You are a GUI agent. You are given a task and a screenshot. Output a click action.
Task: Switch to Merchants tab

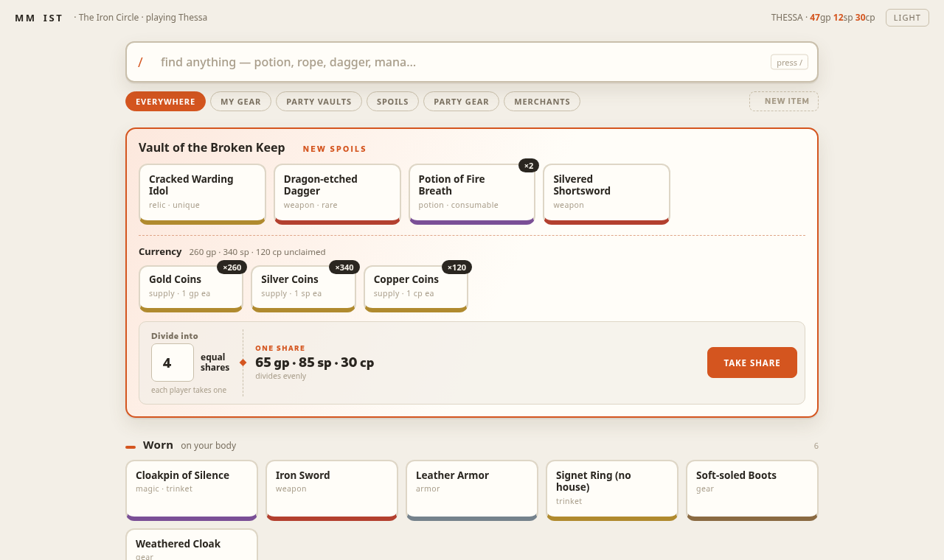tap(542, 102)
